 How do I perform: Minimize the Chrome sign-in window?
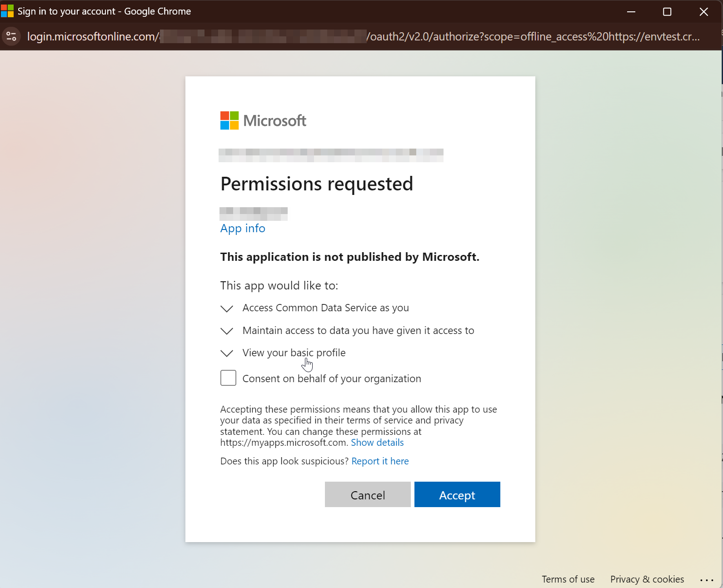631,11
